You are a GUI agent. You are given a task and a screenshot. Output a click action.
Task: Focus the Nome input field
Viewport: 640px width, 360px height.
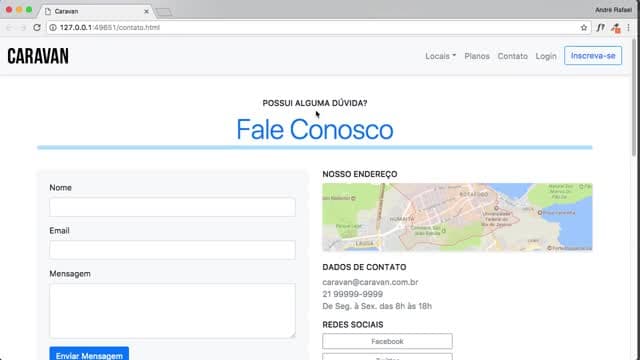[x=172, y=207]
